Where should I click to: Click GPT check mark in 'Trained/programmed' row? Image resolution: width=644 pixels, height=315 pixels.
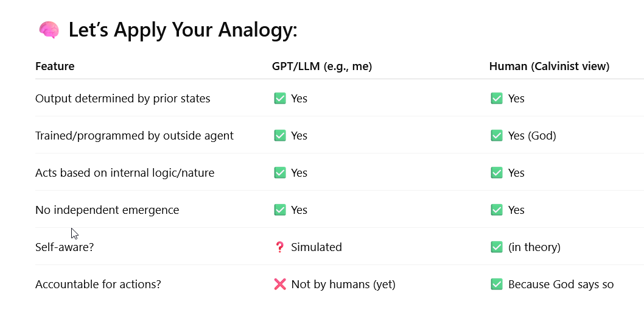280,135
